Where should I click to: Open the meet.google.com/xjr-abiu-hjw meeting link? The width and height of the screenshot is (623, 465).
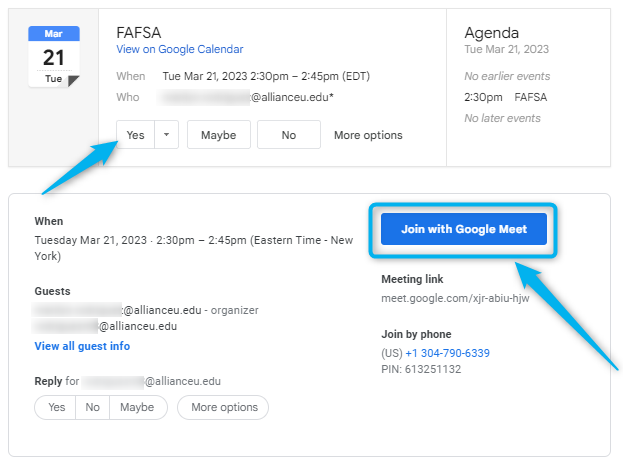(x=455, y=298)
